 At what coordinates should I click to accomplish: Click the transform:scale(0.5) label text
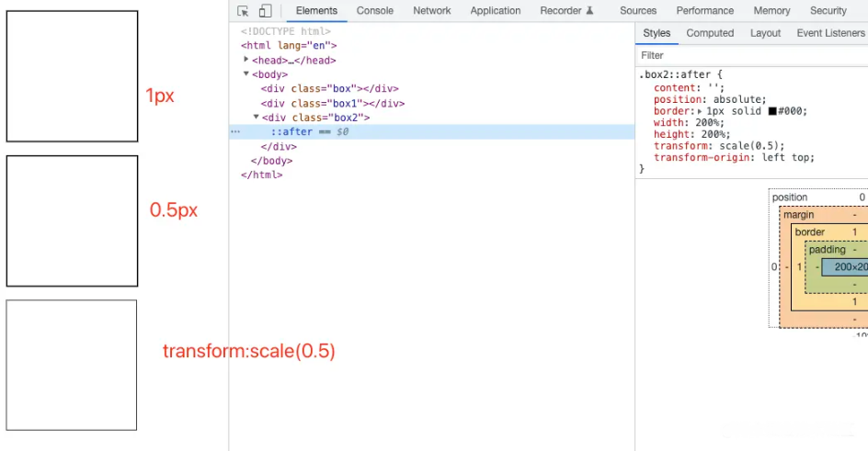(249, 351)
